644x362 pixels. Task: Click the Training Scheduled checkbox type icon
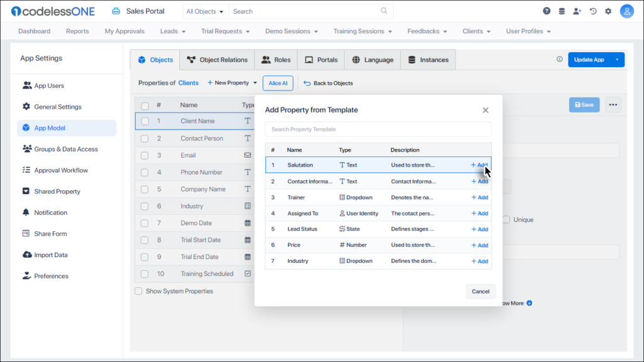point(247,273)
